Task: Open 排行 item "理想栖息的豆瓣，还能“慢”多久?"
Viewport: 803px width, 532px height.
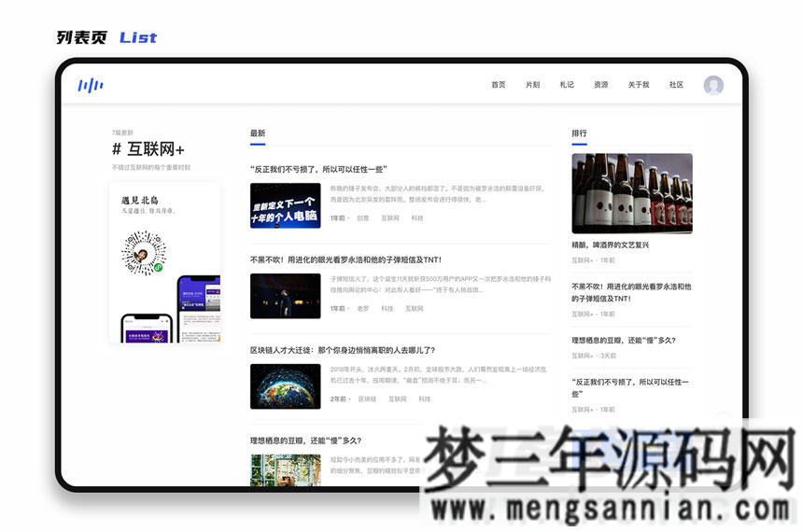Action: (624, 341)
